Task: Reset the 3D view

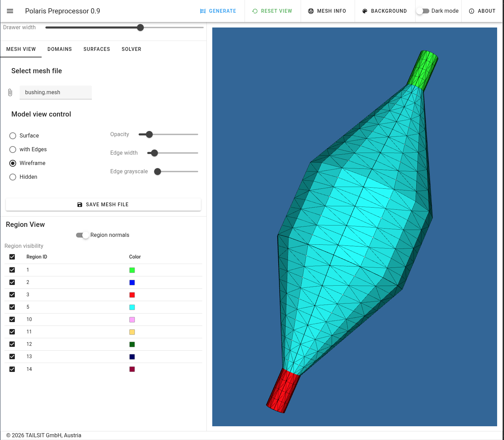Action: pyautogui.click(x=272, y=11)
